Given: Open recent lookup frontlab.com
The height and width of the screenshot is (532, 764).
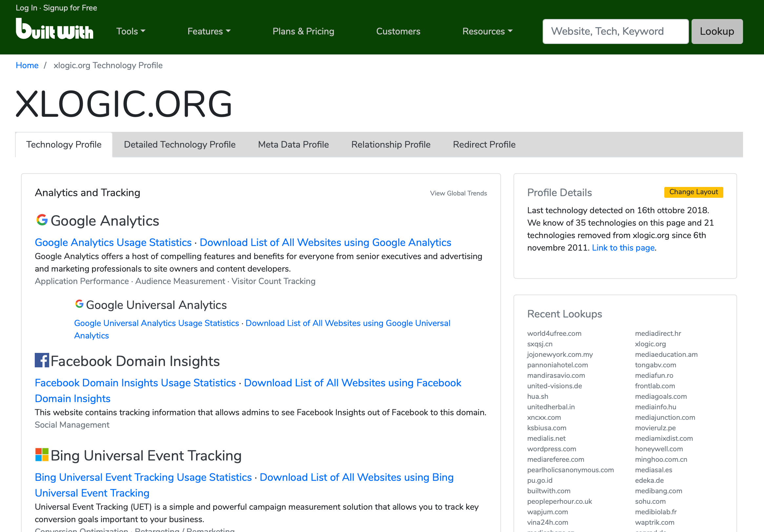Looking at the screenshot, I should click(x=655, y=386).
